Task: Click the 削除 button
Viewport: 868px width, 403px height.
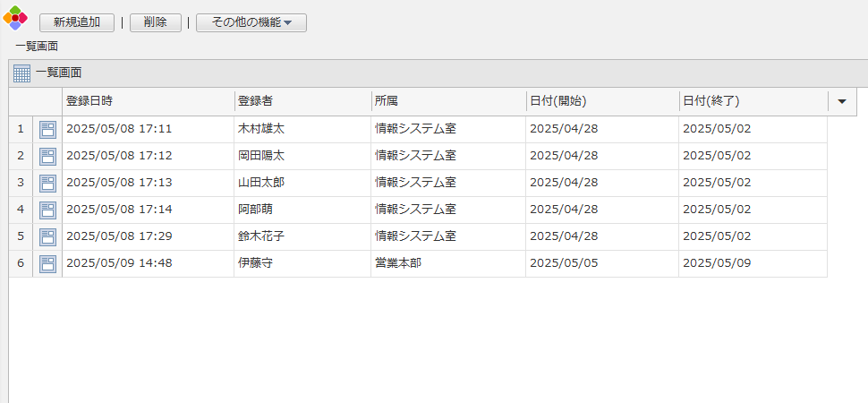Action: (x=156, y=22)
